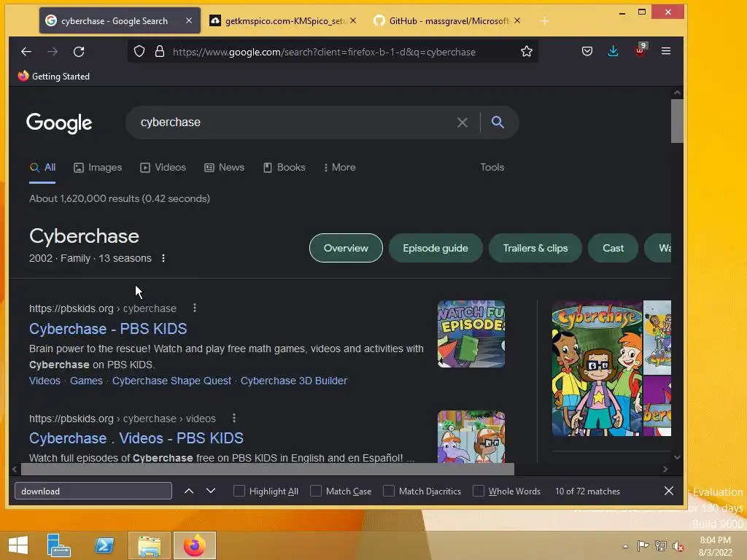Open the Firefox downloads panel
This screenshot has width=747, height=560.
coord(613,51)
